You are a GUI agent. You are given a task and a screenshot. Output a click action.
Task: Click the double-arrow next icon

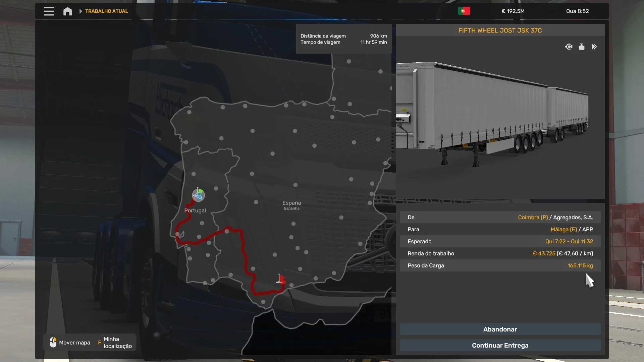coord(594,47)
